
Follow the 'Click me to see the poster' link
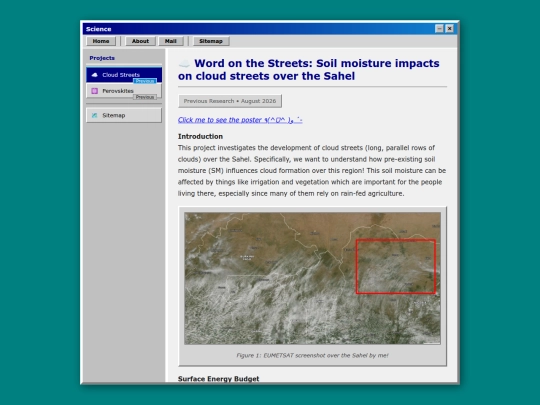pyautogui.click(x=240, y=120)
